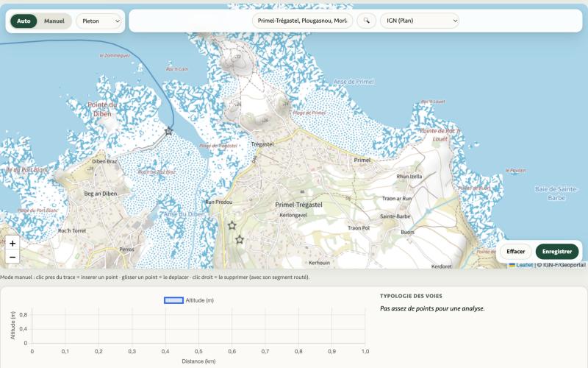The image size is (588, 368).
Task: Zoom out with the minus button
Action: (12, 257)
